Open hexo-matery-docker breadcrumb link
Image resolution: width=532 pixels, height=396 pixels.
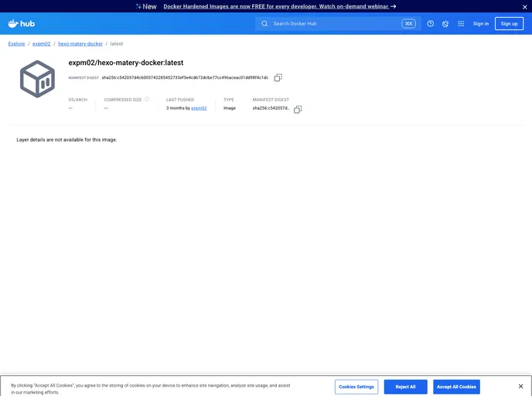coord(80,44)
